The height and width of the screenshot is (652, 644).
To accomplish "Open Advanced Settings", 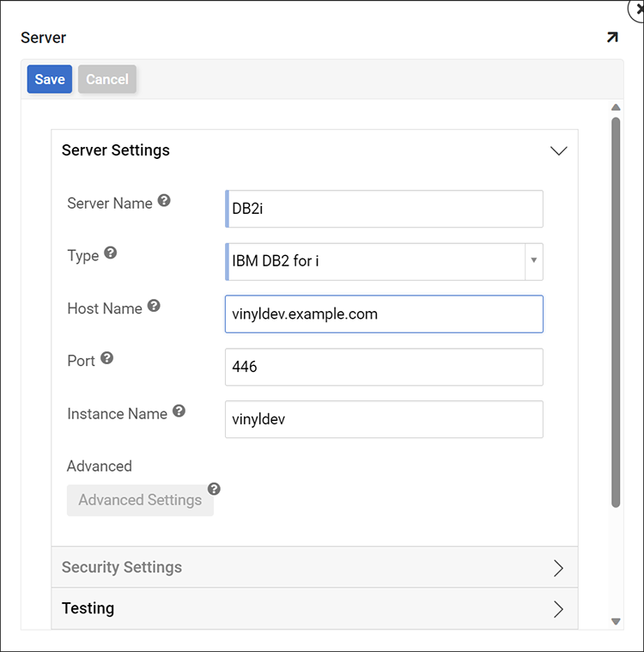I will pyautogui.click(x=140, y=500).
